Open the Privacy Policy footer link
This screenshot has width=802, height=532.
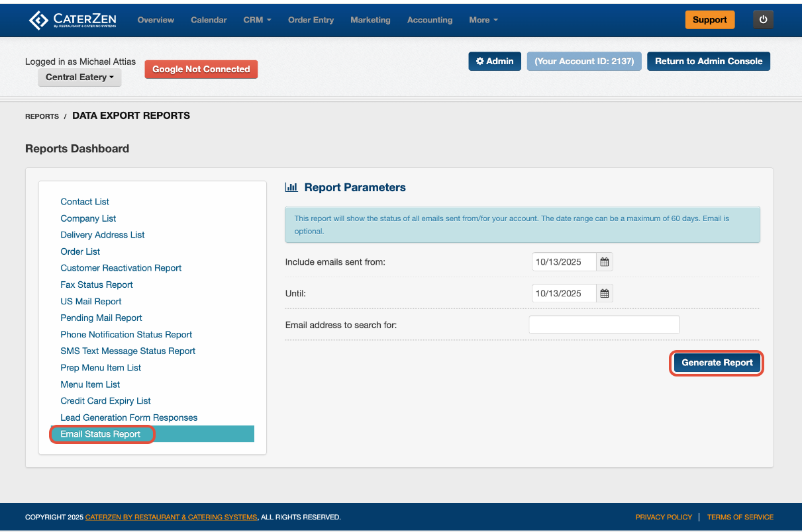pos(664,517)
